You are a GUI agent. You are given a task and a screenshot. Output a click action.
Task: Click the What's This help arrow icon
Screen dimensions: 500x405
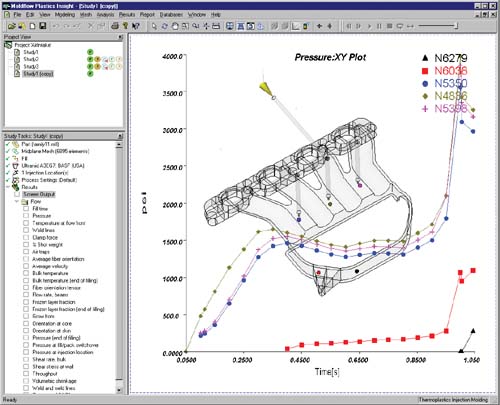pos(135,26)
